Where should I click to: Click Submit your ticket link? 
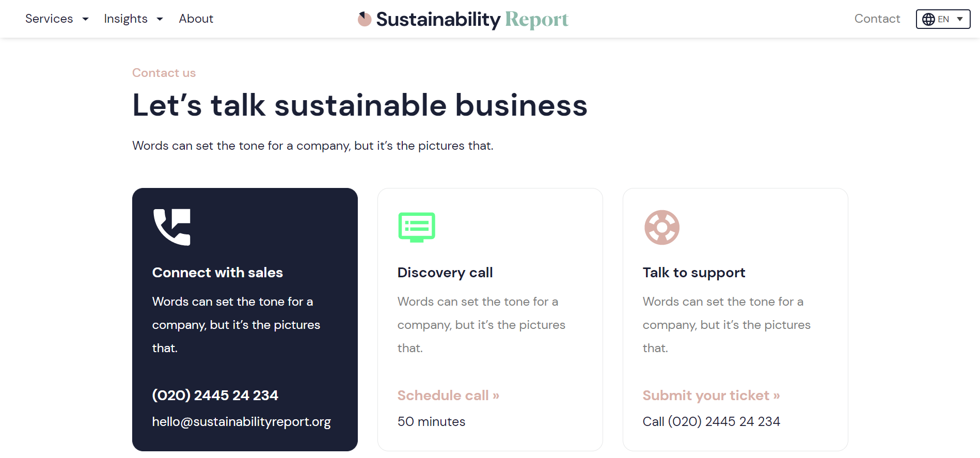[x=710, y=395]
